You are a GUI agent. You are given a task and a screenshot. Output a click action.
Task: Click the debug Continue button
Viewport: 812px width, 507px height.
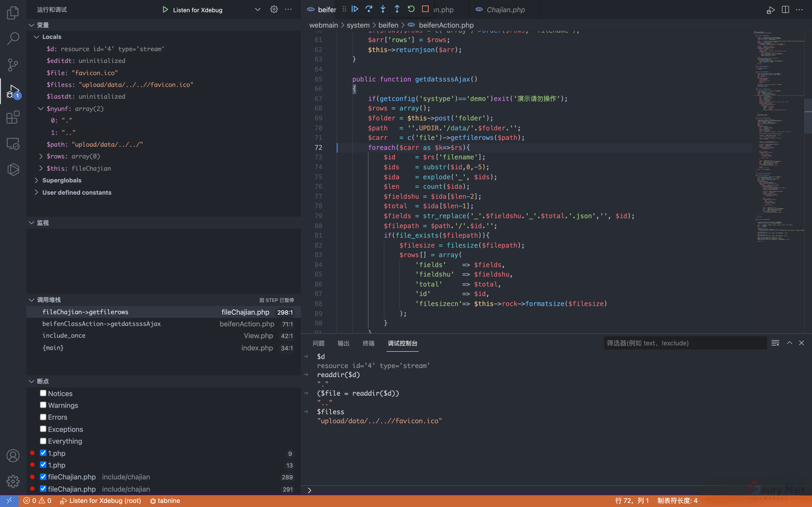[355, 9]
